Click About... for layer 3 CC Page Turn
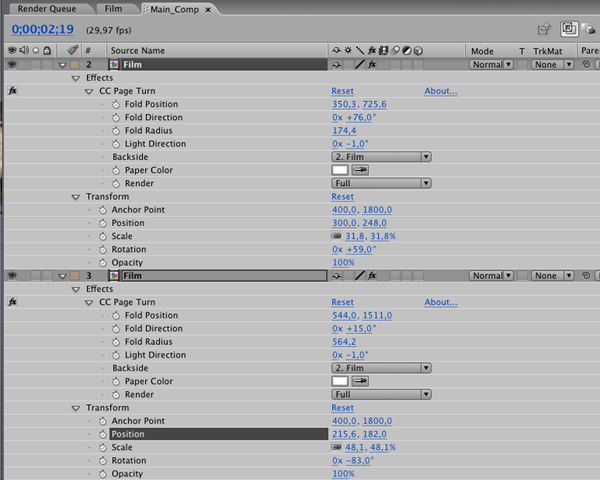The height and width of the screenshot is (480, 600). pyautogui.click(x=440, y=302)
